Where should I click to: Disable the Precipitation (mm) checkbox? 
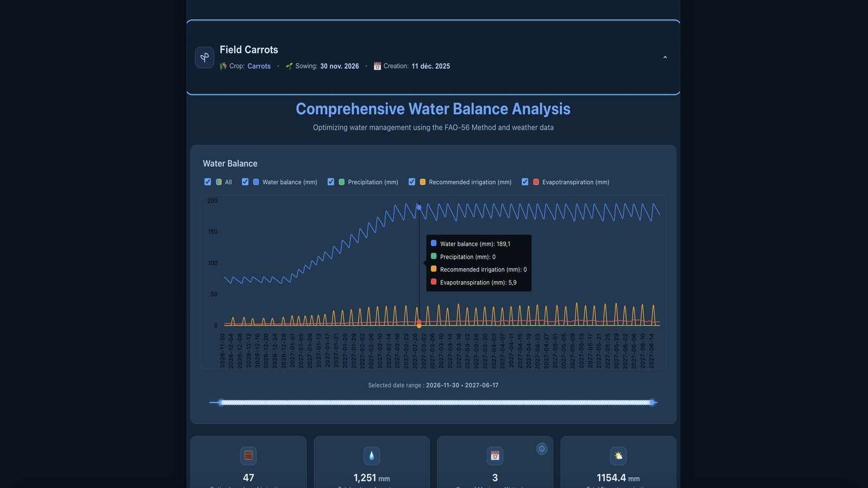(330, 182)
